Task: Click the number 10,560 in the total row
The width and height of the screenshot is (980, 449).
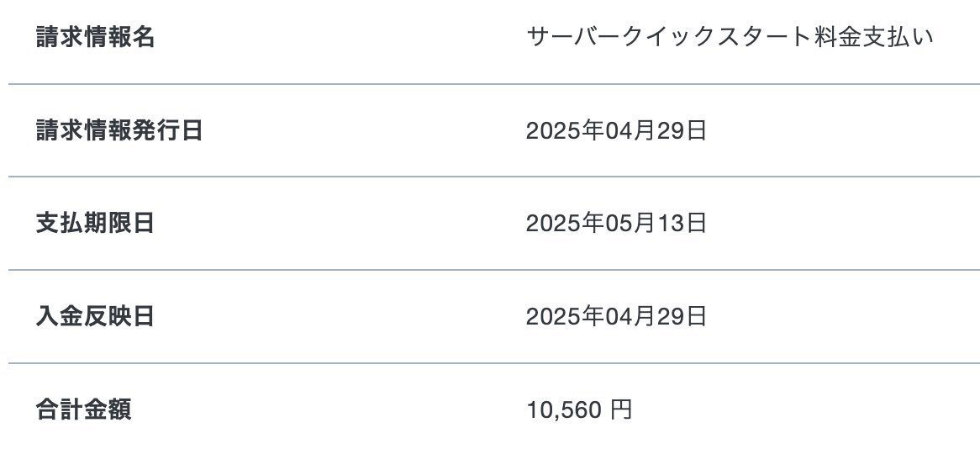Action: [x=564, y=410]
